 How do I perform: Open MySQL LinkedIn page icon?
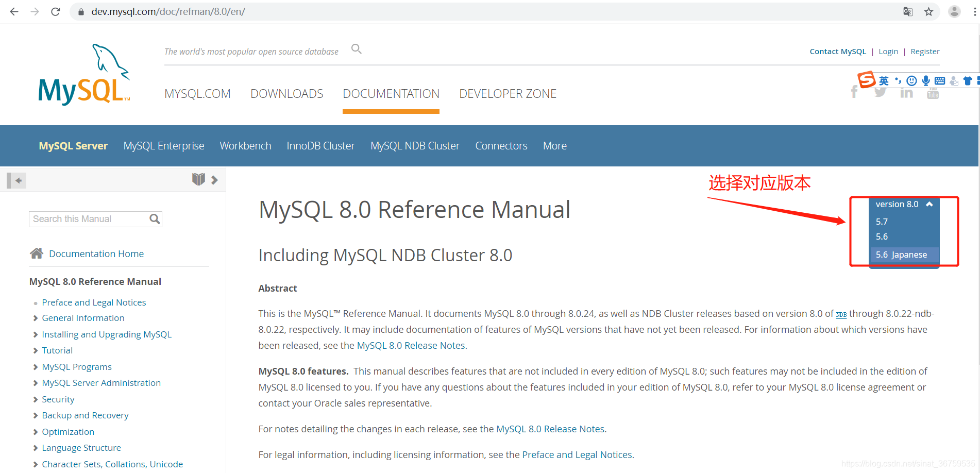(x=906, y=93)
